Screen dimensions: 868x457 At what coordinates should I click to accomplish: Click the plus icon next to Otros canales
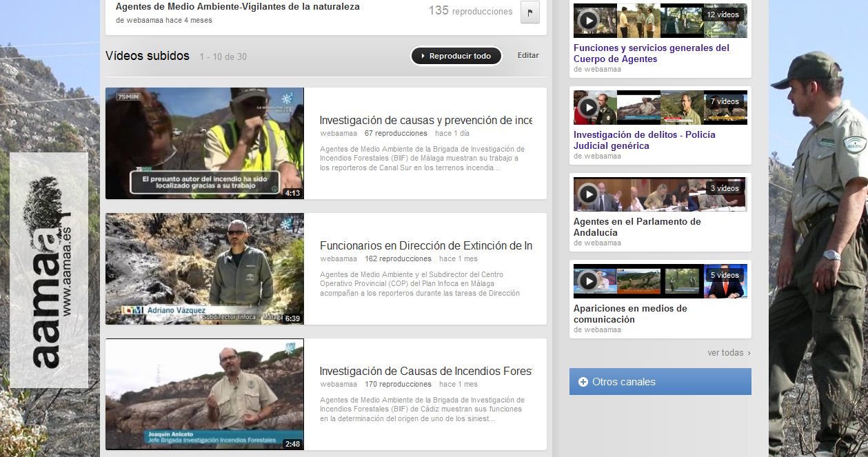click(583, 382)
